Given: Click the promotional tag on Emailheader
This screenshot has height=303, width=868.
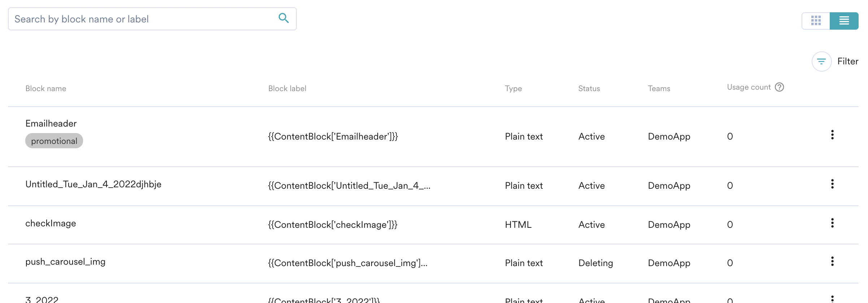Looking at the screenshot, I should 54,141.
